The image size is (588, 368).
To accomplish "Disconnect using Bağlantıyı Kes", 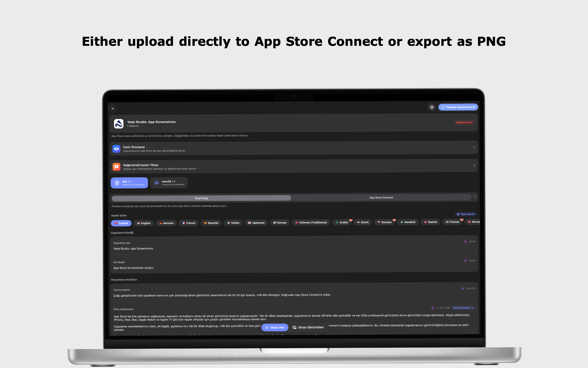I will pyautogui.click(x=464, y=122).
